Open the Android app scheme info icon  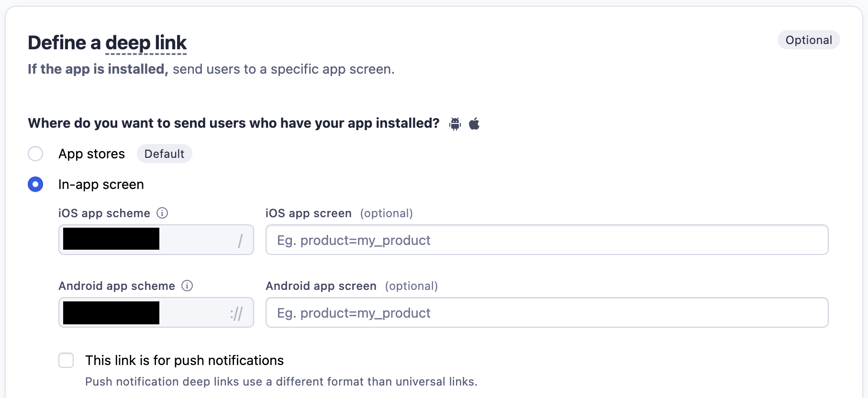click(187, 286)
